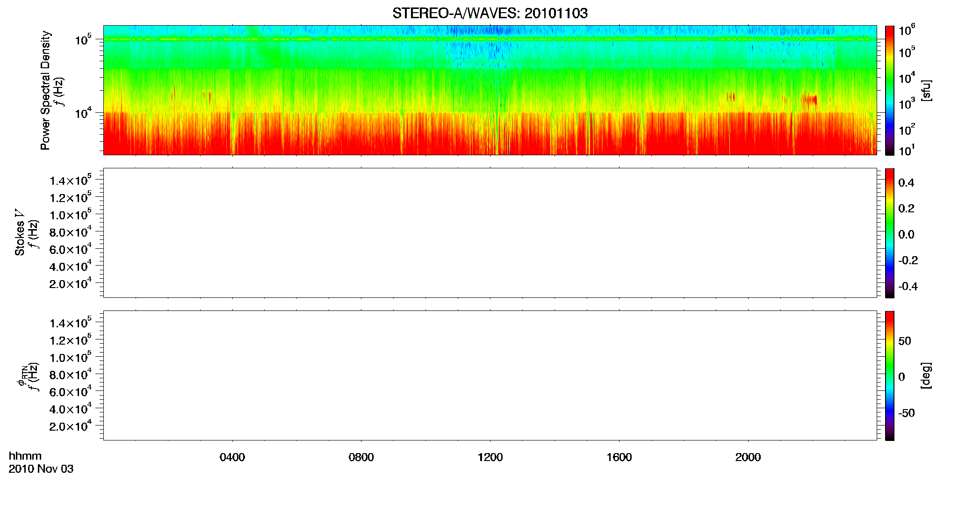Click the -50 tick on degrees color bar

coord(906,413)
